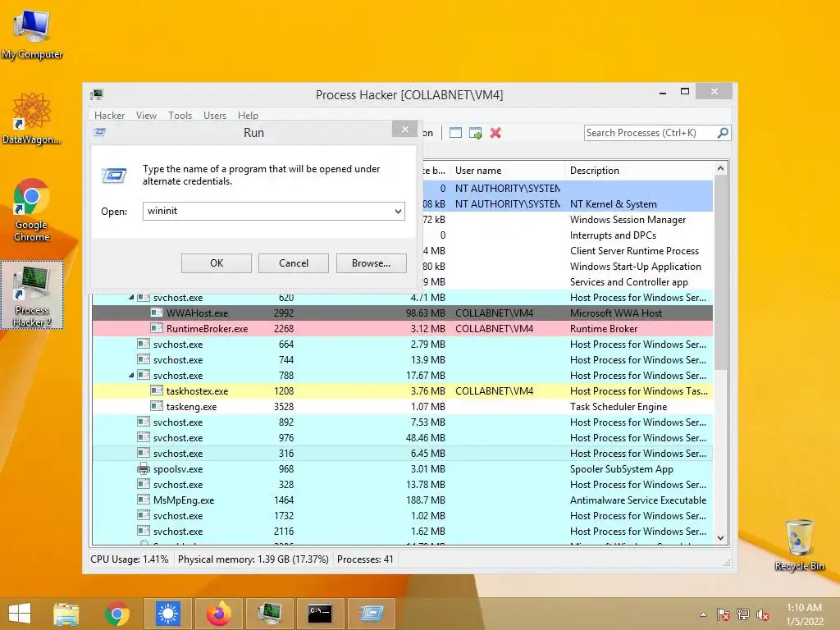Open My Computer desktop icon
The width and height of the screenshot is (840, 630).
point(32,34)
